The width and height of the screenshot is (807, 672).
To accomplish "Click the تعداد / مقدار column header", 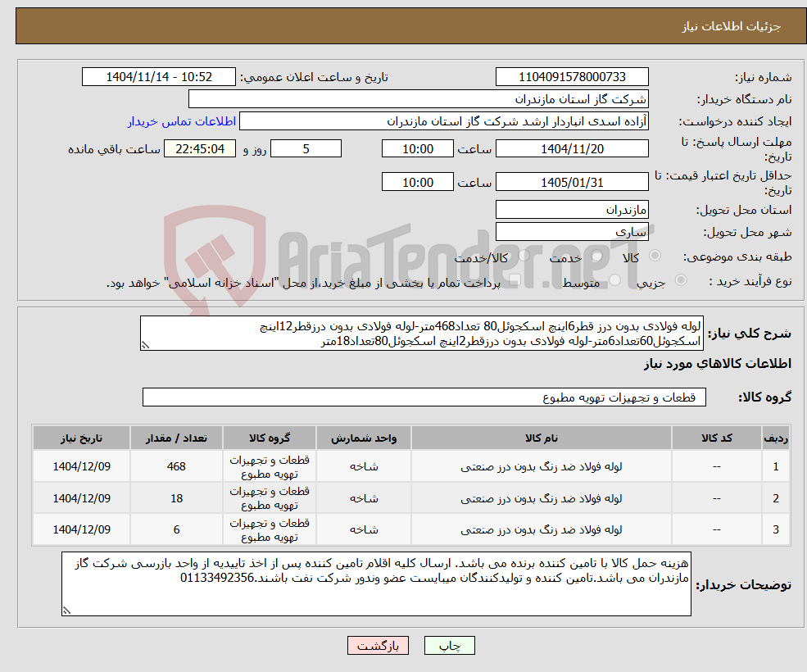I will pos(176,438).
